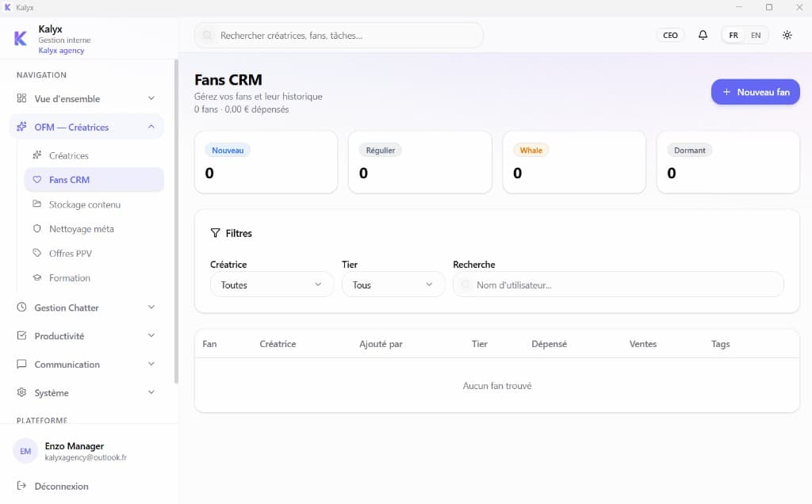The width and height of the screenshot is (812, 504).
Task: Click the Kalyx logo in the sidebar header
Action: tap(20, 38)
